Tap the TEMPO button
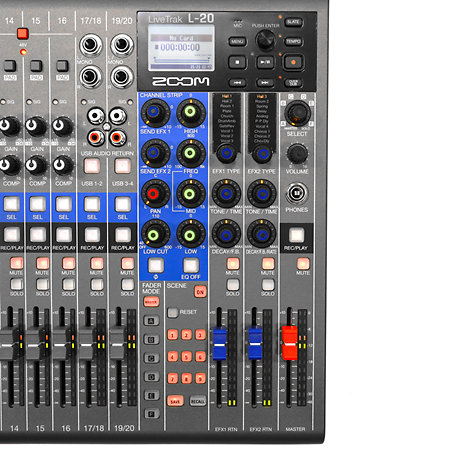Image resolution: width=450 pixels, height=450 pixels. [x=293, y=42]
